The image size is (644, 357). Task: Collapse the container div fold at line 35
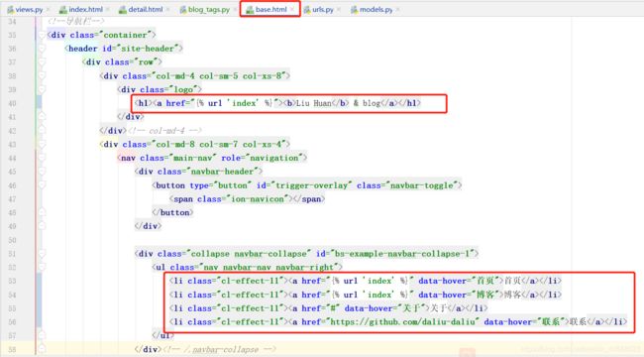pos(42,35)
